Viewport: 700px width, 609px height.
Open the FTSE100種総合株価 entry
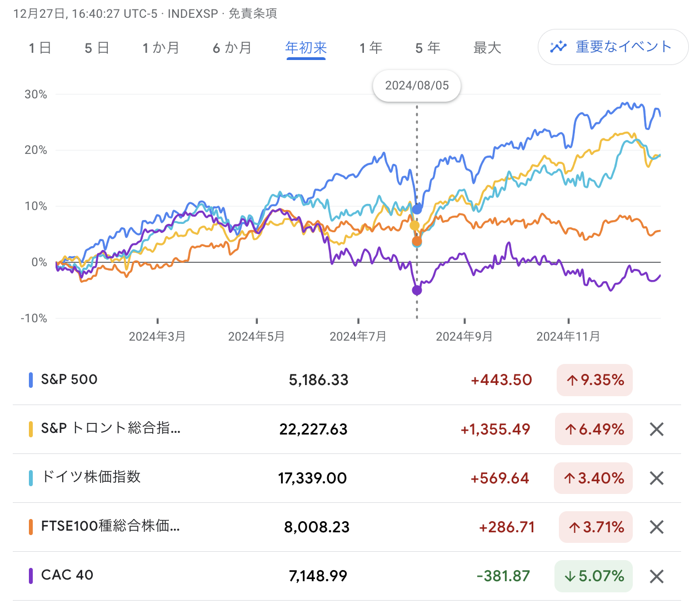[111, 526]
